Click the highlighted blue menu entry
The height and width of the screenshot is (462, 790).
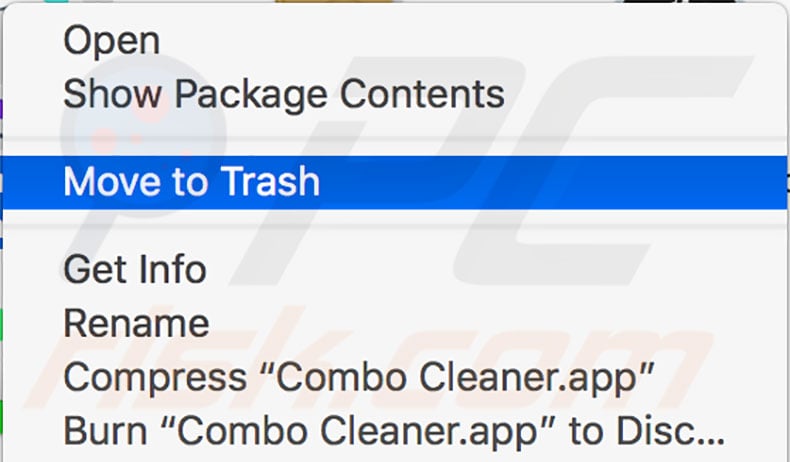coord(191,182)
